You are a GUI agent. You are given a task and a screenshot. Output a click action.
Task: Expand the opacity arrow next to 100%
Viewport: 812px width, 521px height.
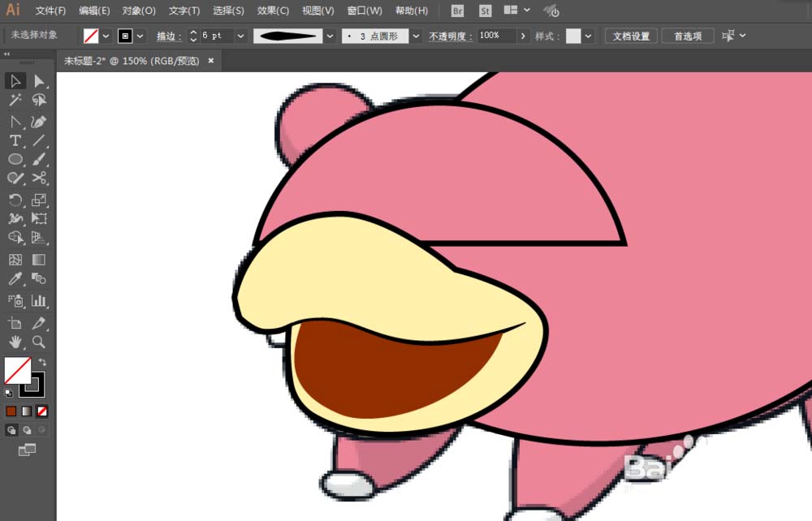pyautogui.click(x=523, y=36)
